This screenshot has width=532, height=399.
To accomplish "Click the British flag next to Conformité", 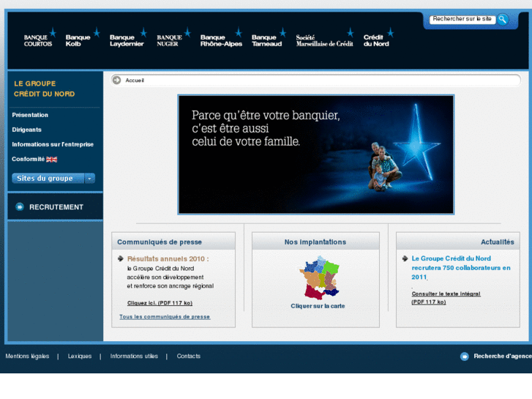I will 51,160.
